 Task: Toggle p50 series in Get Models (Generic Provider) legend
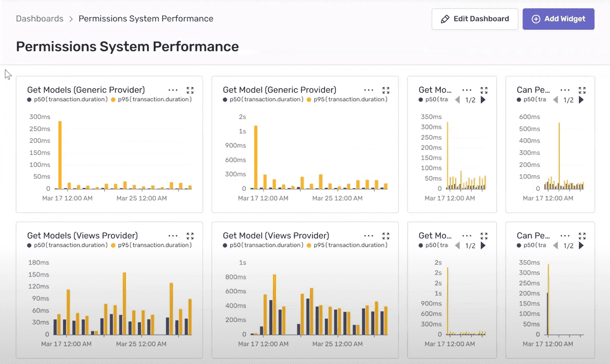pyautogui.click(x=67, y=99)
